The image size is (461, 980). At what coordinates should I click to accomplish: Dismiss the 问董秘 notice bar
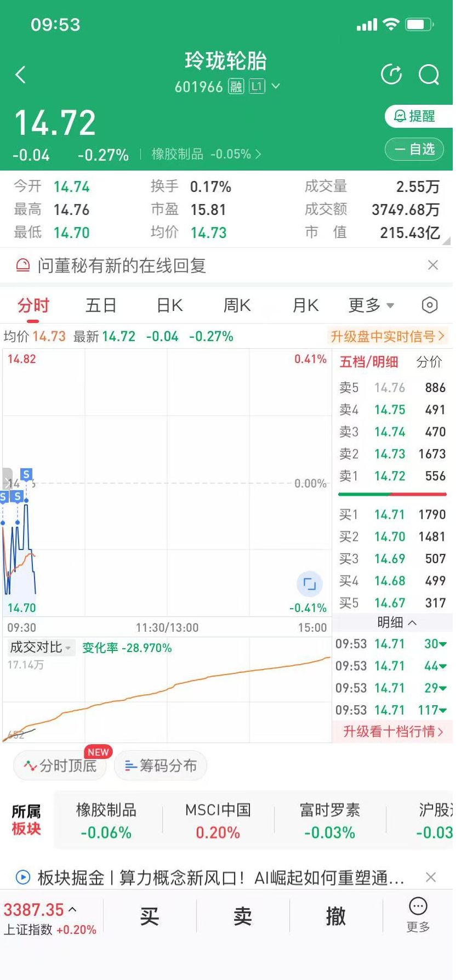point(433,265)
